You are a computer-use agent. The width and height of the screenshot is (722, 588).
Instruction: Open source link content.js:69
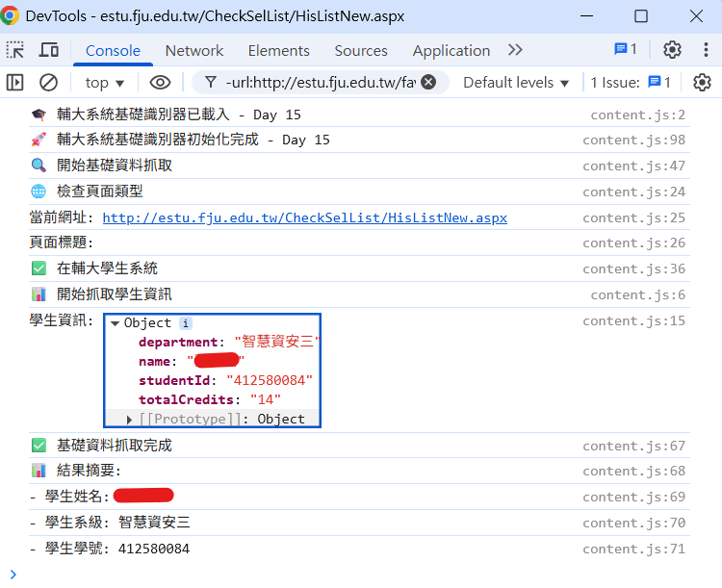[634, 498]
